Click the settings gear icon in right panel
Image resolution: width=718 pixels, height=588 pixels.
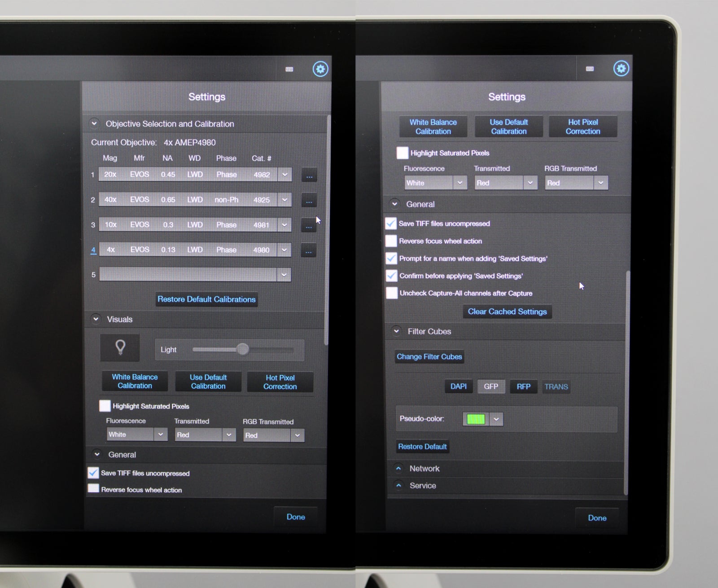pos(621,68)
